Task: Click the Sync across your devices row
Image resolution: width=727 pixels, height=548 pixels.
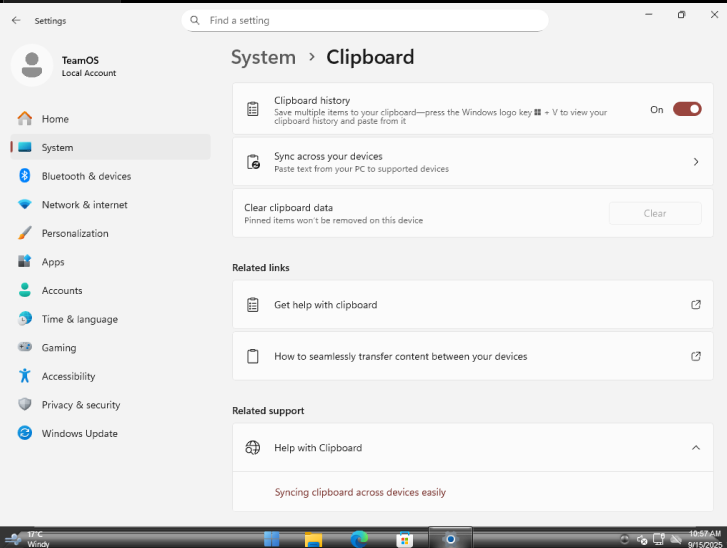Action: [472, 162]
